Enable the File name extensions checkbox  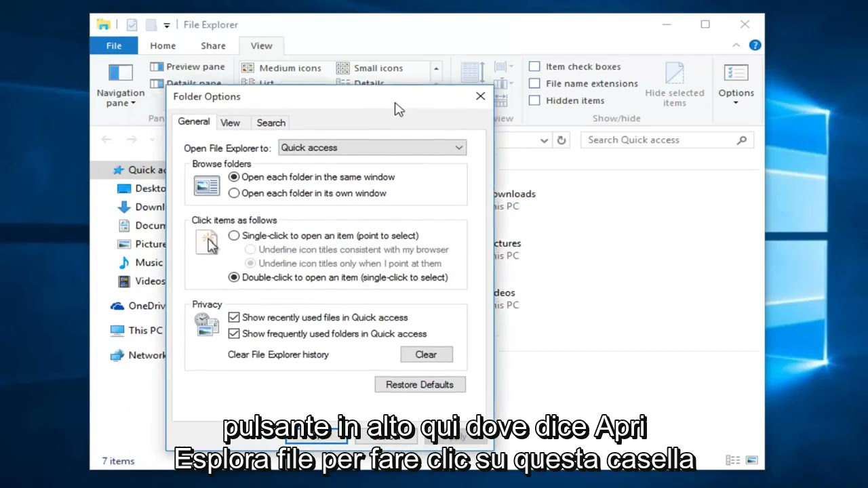(534, 83)
